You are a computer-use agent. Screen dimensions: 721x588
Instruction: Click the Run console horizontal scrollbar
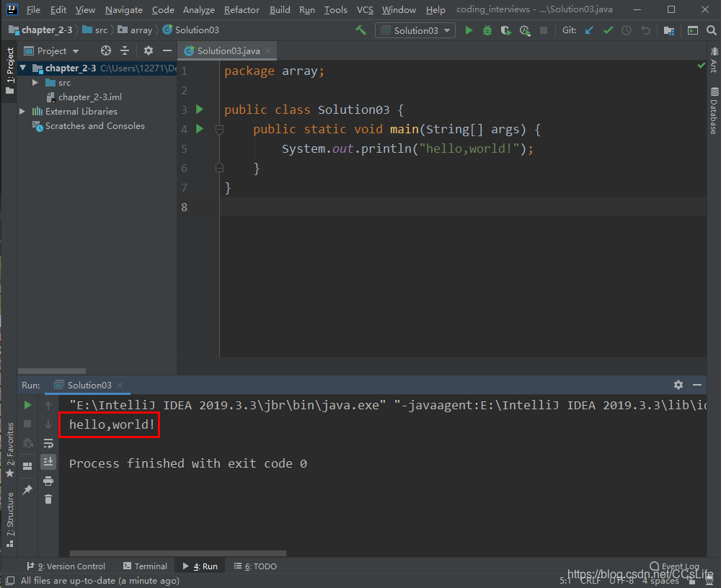coord(178,553)
